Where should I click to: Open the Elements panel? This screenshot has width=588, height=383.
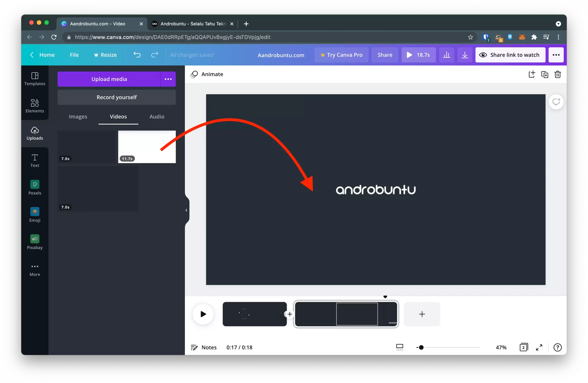pyautogui.click(x=35, y=106)
